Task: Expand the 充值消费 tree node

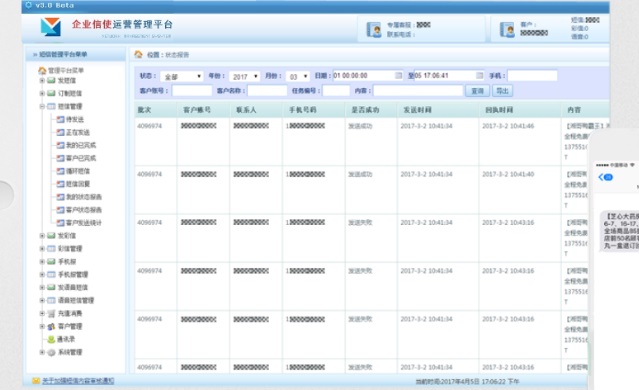Action: (x=42, y=313)
